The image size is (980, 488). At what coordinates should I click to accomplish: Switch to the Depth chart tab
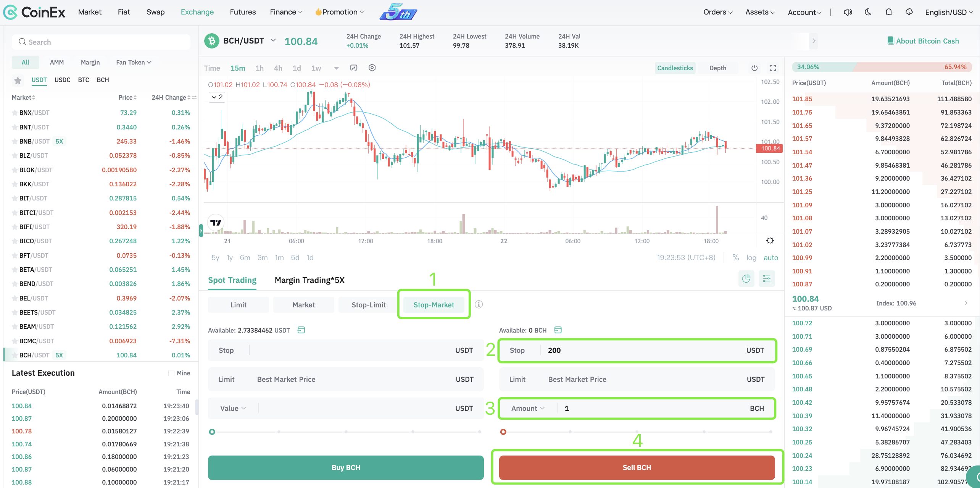coord(717,68)
